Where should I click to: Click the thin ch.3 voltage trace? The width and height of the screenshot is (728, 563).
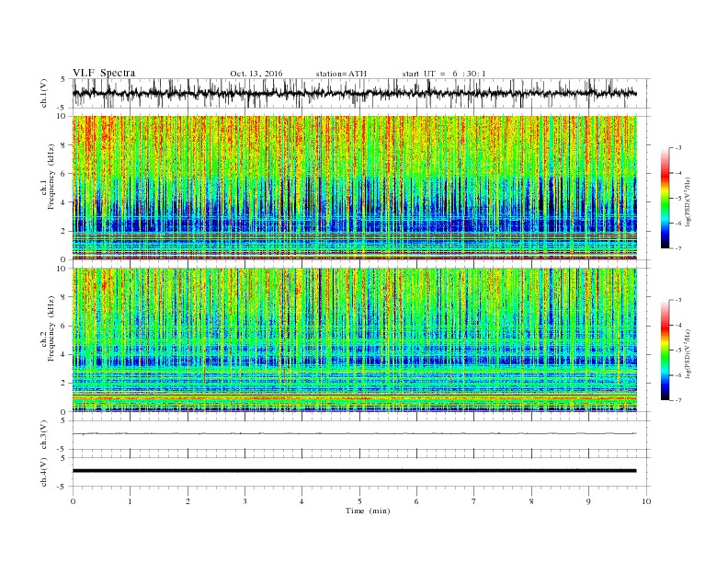(x=354, y=433)
